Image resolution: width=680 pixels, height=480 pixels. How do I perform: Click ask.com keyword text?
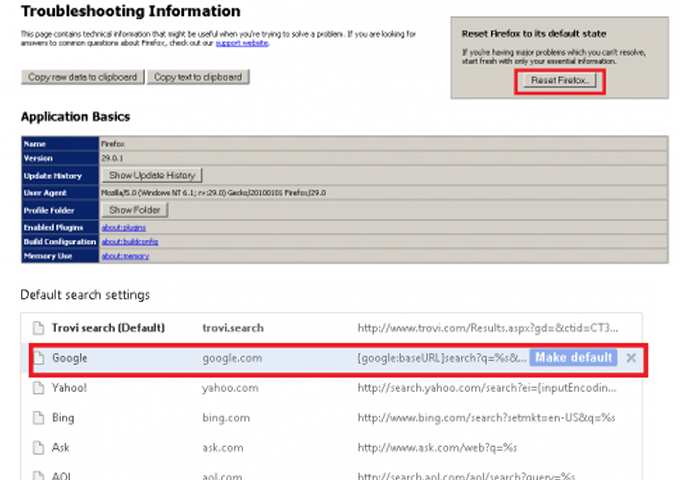click(x=222, y=447)
